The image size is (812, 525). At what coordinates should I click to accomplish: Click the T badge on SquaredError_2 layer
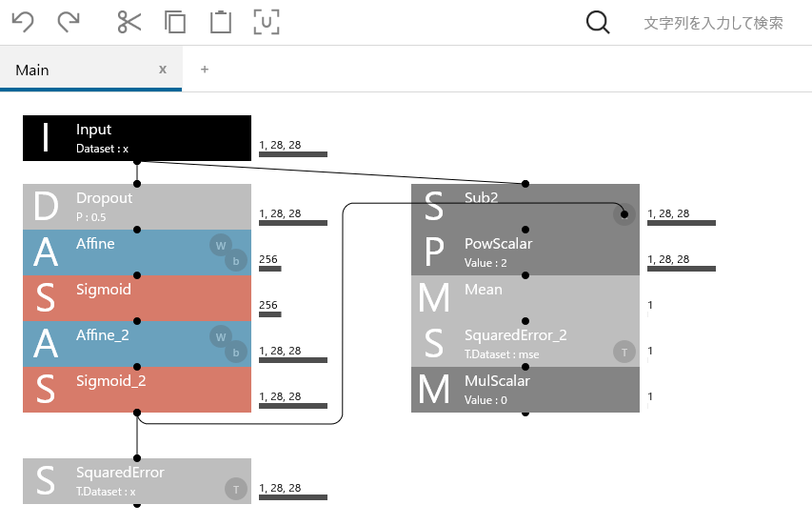point(624,353)
